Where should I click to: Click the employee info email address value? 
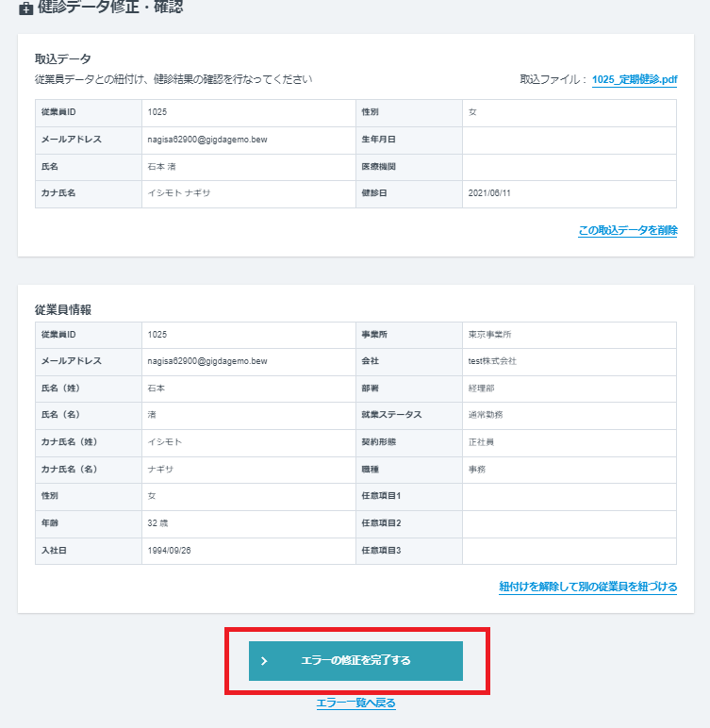pos(207,361)
